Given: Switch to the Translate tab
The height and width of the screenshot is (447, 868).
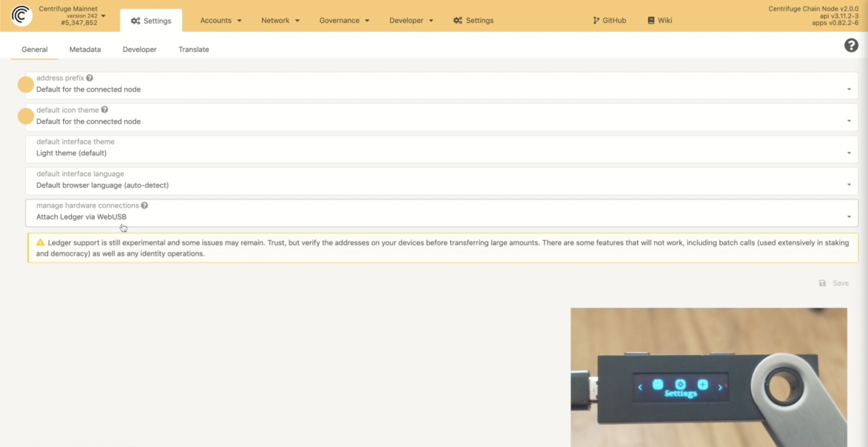Looking at the screenshot, I should [193, 49].
